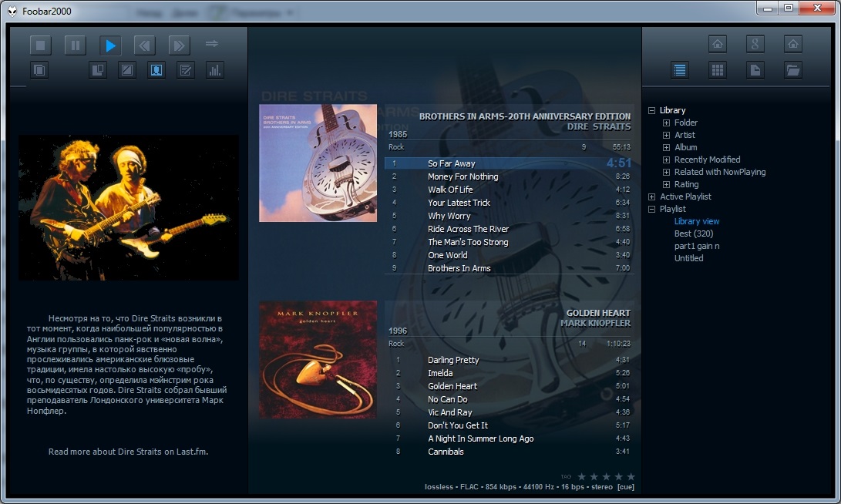This screenshot has height=504, width=841.
Task: Open the folder icon in right toolbar
Action: point(792,70)
